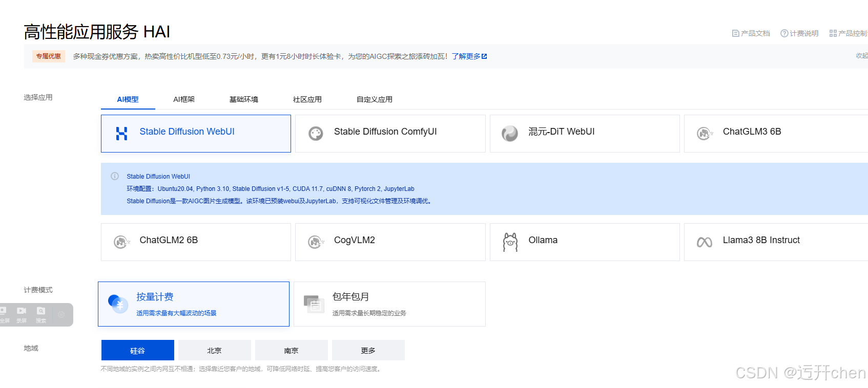The image size is (868, 388).
Task: Open the 自定义应用 tab
Action: 375,99
